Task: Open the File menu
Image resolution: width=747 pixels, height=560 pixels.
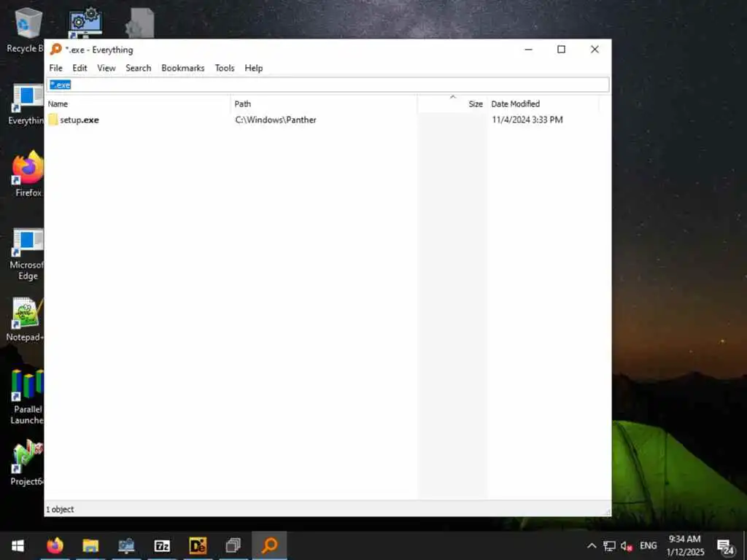Action: click(x=55, y=68)
